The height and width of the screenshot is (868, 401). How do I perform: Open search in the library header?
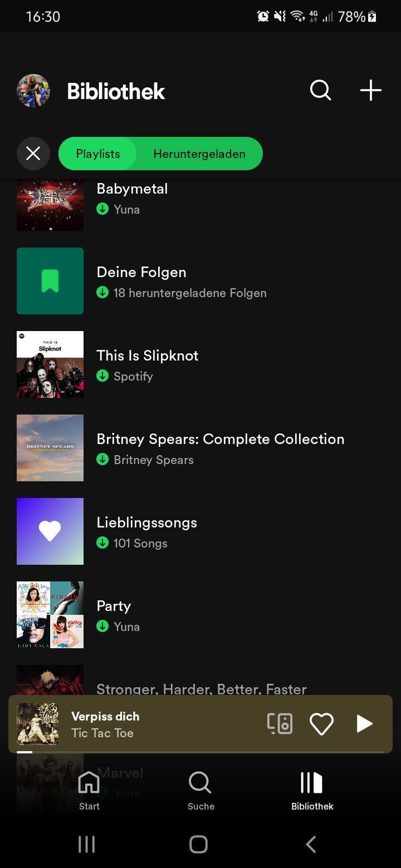coord(320,90)
